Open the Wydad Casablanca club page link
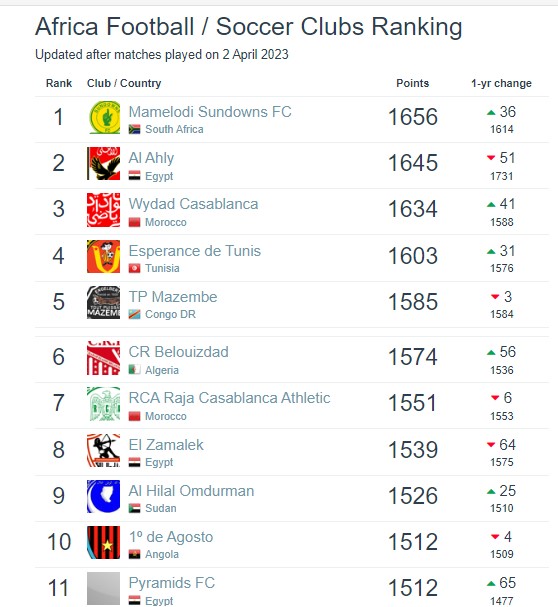The image size is (558, 607). (x=193, y=204)
